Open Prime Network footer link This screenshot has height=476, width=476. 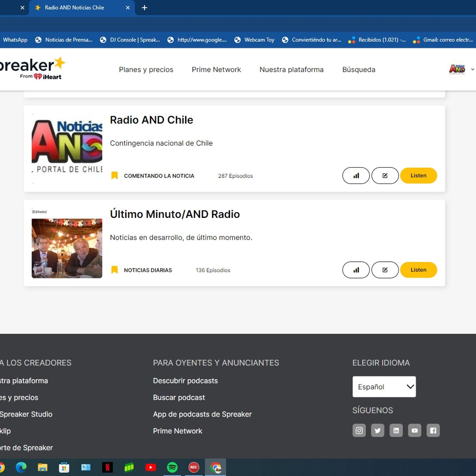(x=177, y=431)
